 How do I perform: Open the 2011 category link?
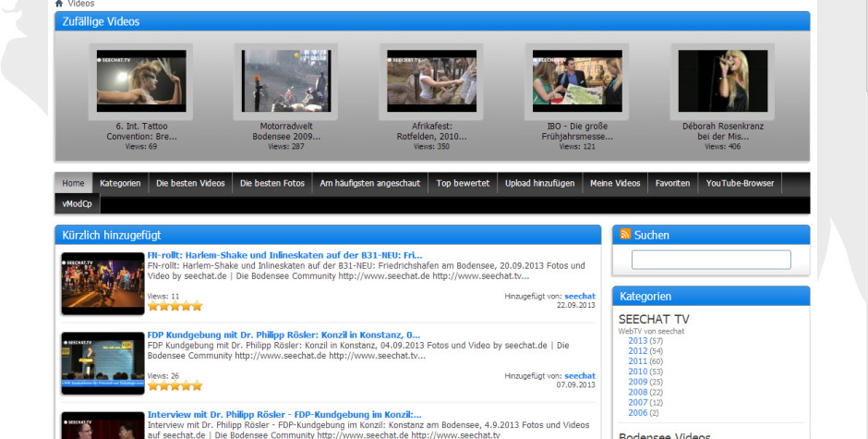[638, 361]
